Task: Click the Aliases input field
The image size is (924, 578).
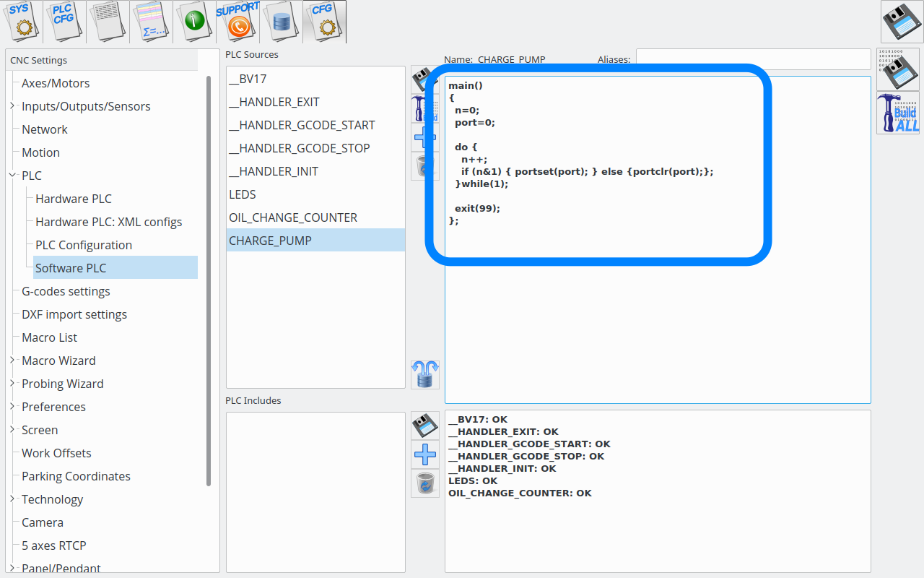Action: click(753, 59)
